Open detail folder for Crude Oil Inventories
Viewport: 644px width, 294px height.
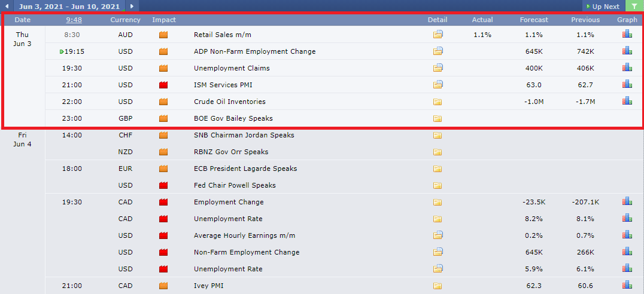click(x=438, y=102)
